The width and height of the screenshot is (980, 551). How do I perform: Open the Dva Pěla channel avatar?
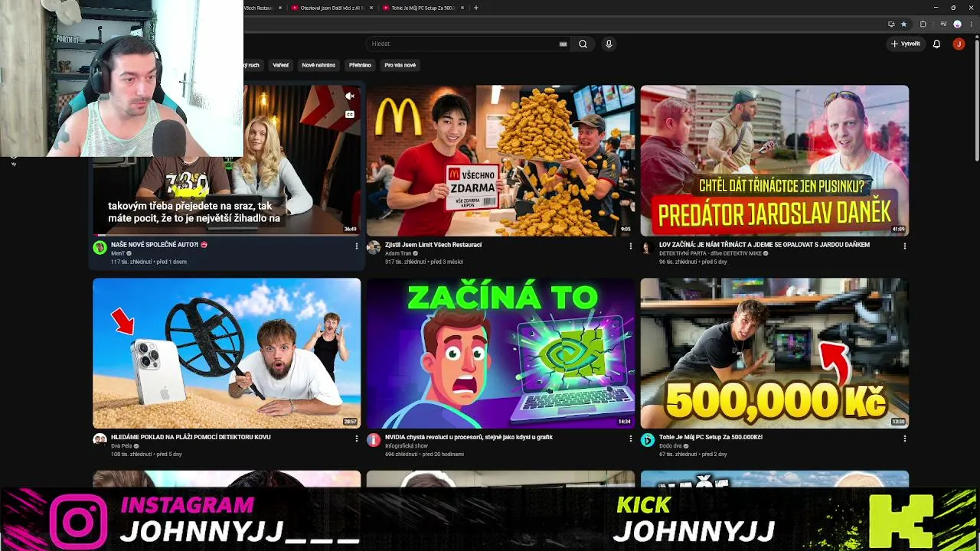pyautogui.click(x=100, y=439)
